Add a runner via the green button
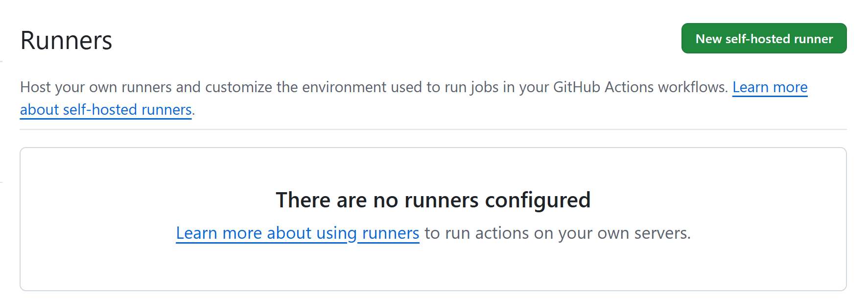Image resolution: width=868 pixels, height=301 pixels. tap(764, 38)
